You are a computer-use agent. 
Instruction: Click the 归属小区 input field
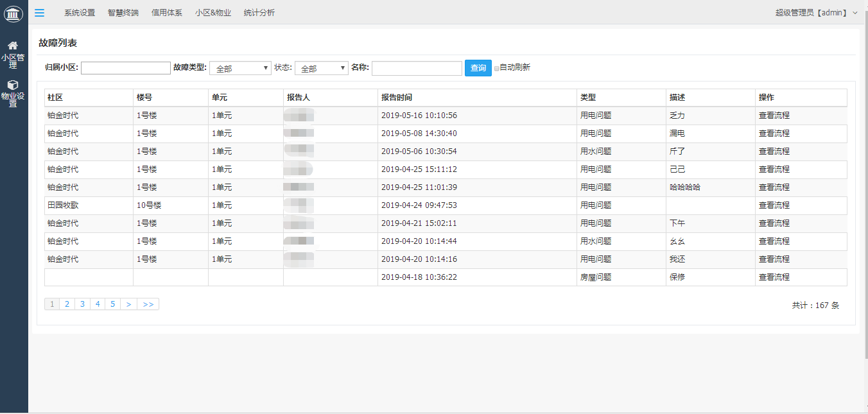(126, 68)
